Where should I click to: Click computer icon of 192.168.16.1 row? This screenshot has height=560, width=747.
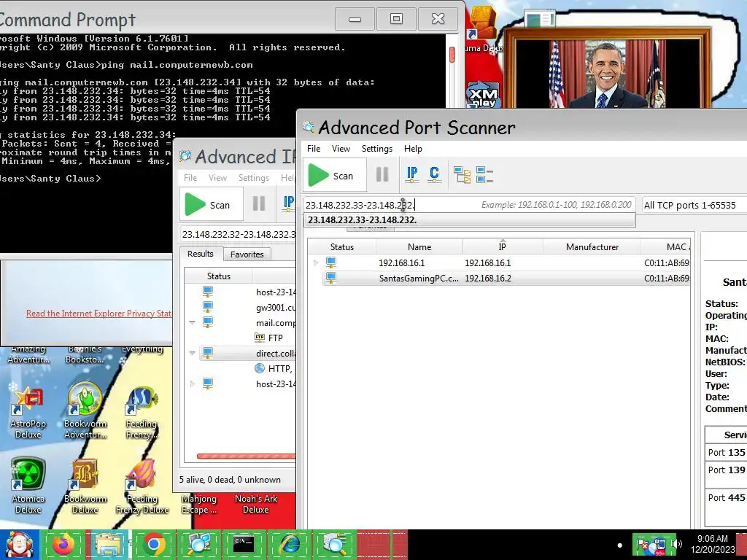point(331,262)
